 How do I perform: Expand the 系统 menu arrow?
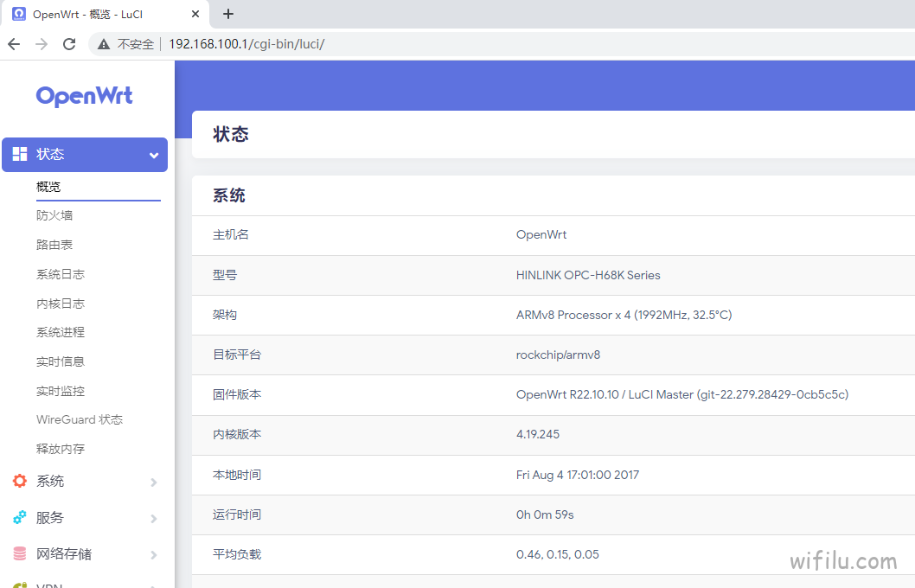click(153, 483)
